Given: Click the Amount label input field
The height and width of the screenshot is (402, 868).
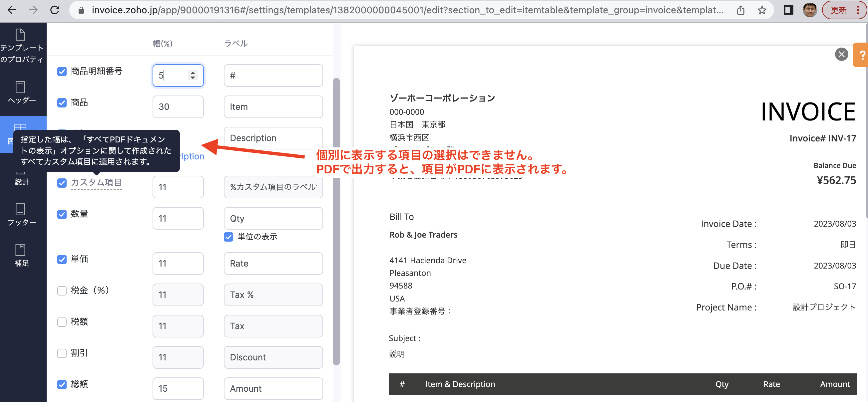Looking at the screenshot, I should point(273,389).
